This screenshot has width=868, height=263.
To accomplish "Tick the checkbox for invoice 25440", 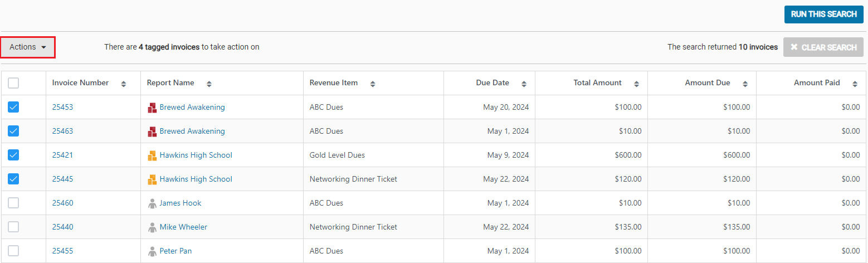I will coord(13,227).
